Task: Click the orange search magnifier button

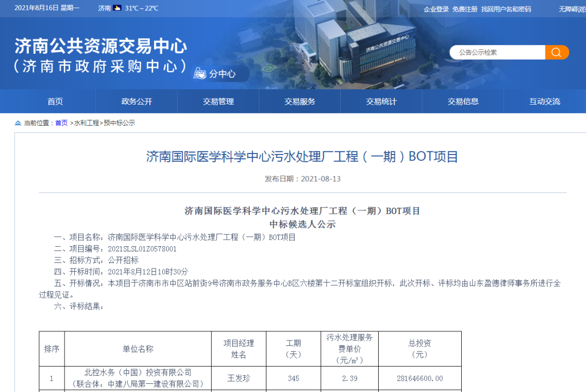Action: 557,52
